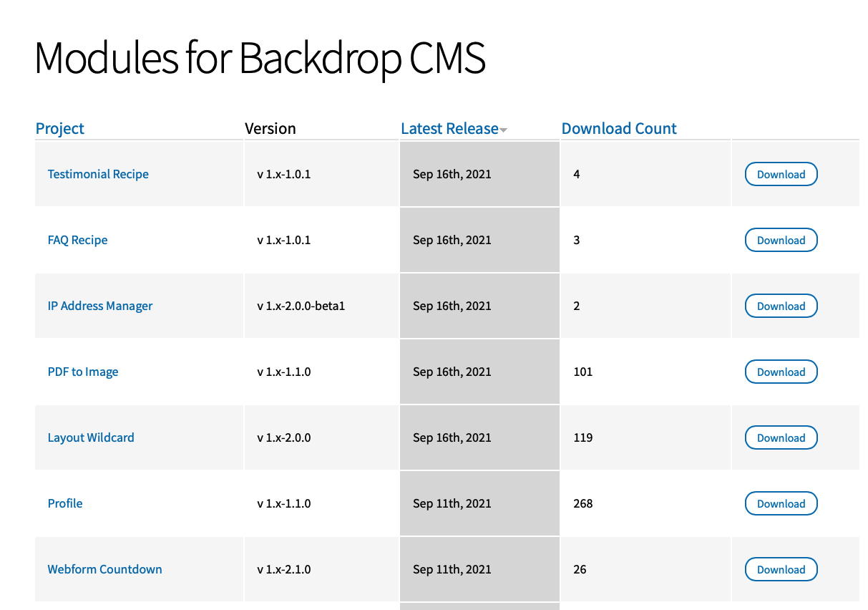The height and width of the screenshot is (610, 868).
Task: Select version v 1.x-1.1.0 in Profile row
Action: 284,503
